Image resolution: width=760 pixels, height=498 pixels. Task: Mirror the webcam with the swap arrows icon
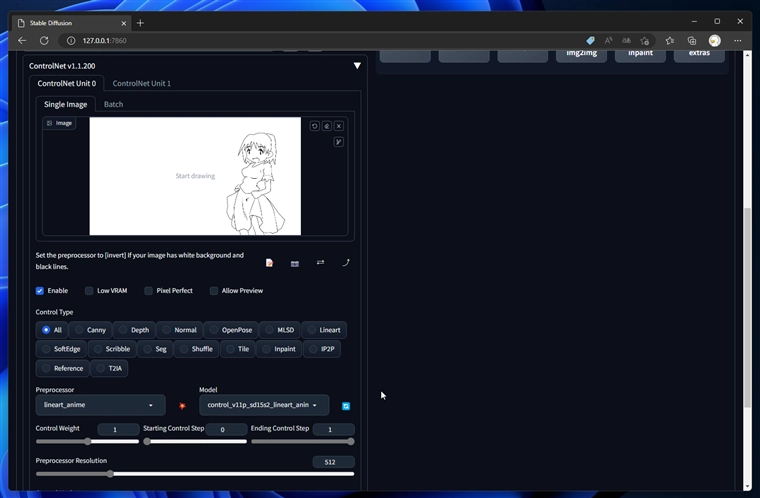pyautogui.click(x=320, y=262)
